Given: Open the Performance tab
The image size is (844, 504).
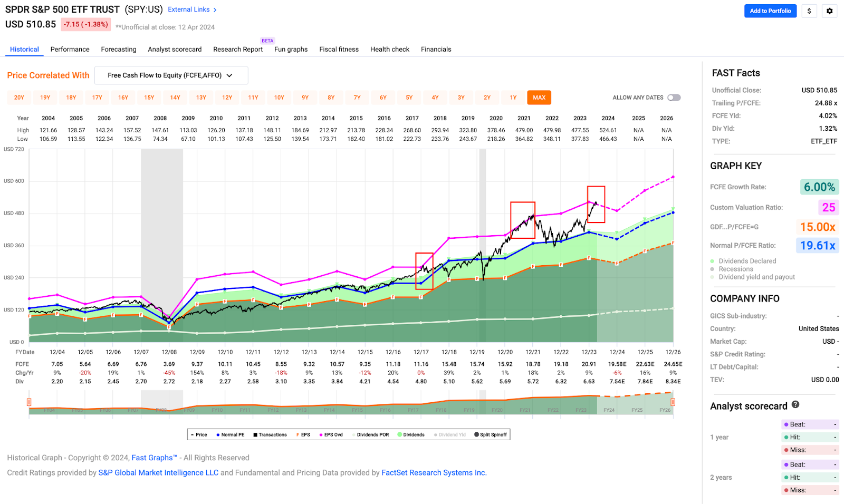Looking at the screenshot, I should (x=70, y=50).
